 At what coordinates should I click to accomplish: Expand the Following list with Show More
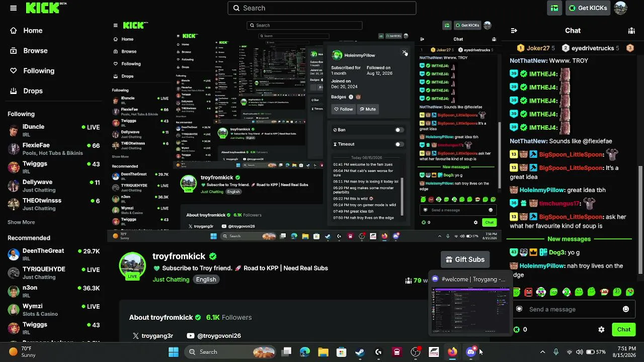point(21,222)
